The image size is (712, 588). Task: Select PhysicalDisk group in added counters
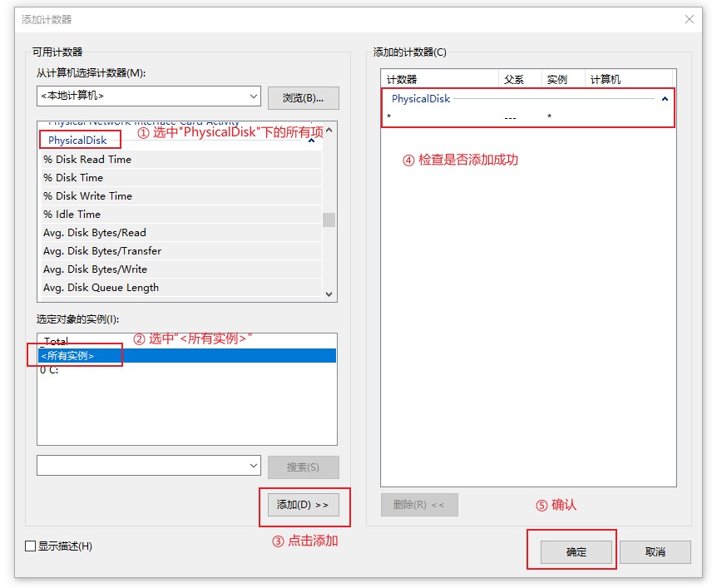(x=421, y=98)
